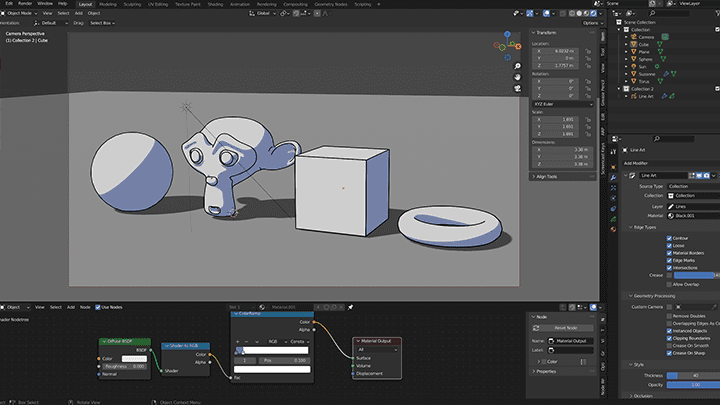Select solid viewport shading sphere icon
This screenshot has height=405, width=720.
coord(579,13)
